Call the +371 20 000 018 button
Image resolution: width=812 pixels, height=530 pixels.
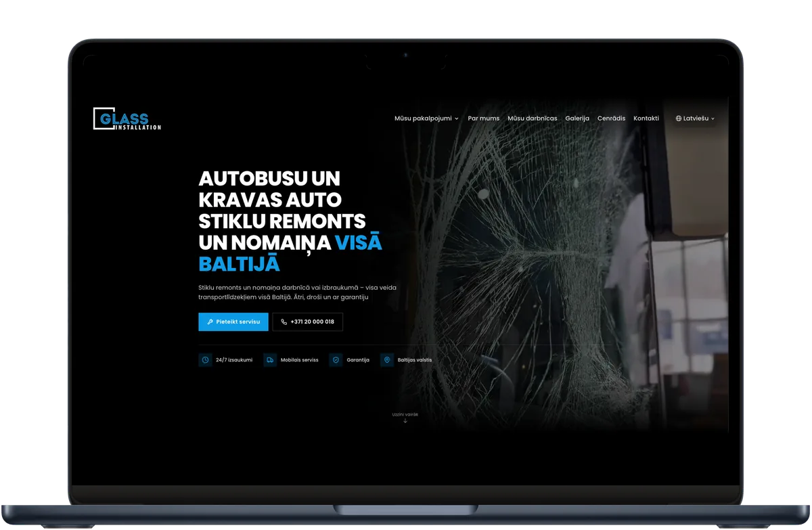click(308, 322)
